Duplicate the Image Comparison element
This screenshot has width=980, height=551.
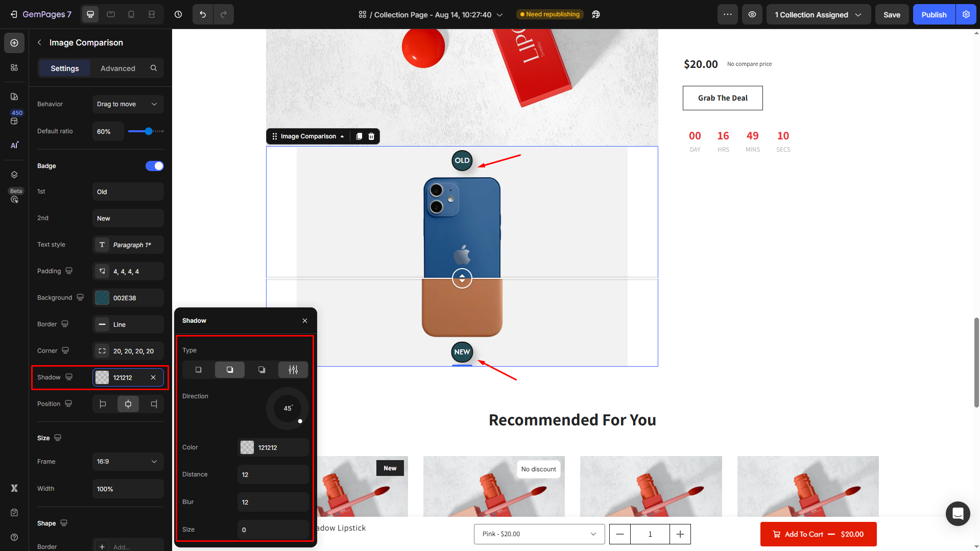point(359,136)
